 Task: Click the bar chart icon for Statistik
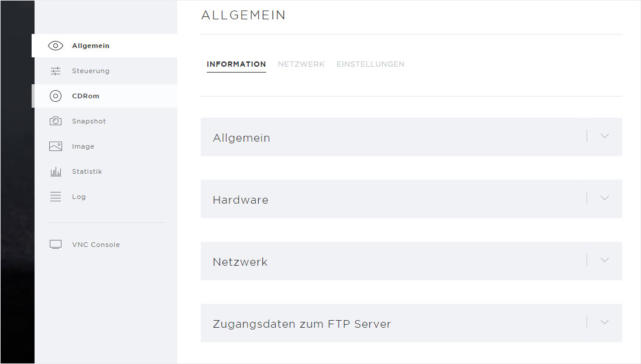tap(56, 171)
